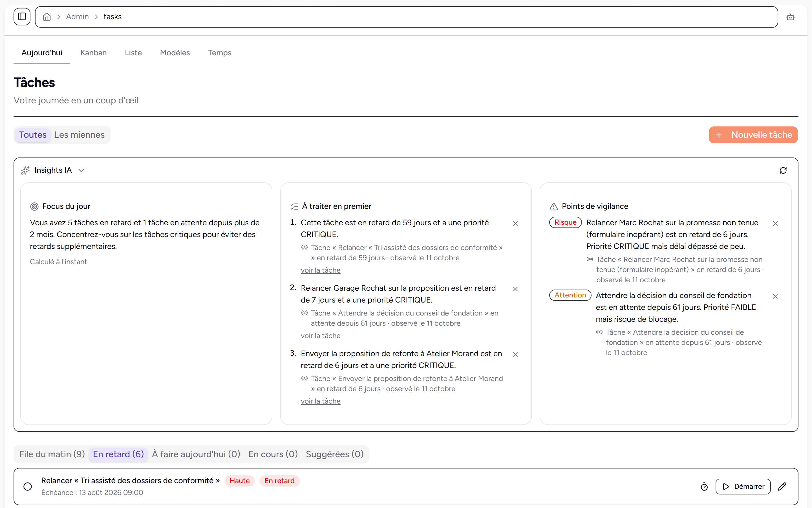Image resolution: width=812 pixels, height=508 pixels.
Task: Open the Admin breadcrumb
Action: tap(77, 17)
